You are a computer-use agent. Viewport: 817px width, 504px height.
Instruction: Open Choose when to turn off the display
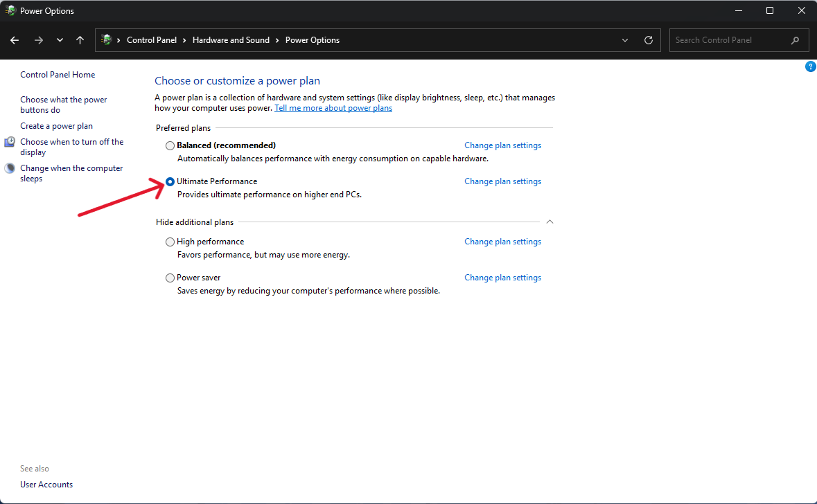72,147
